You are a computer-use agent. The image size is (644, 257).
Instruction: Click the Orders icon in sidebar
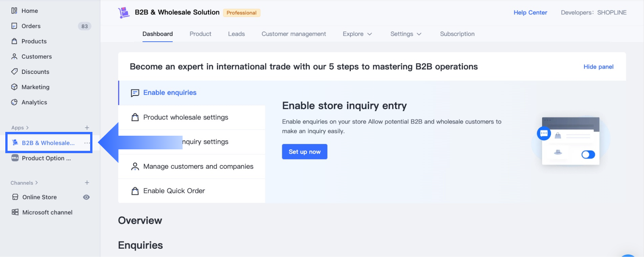(x=14, y=26)
